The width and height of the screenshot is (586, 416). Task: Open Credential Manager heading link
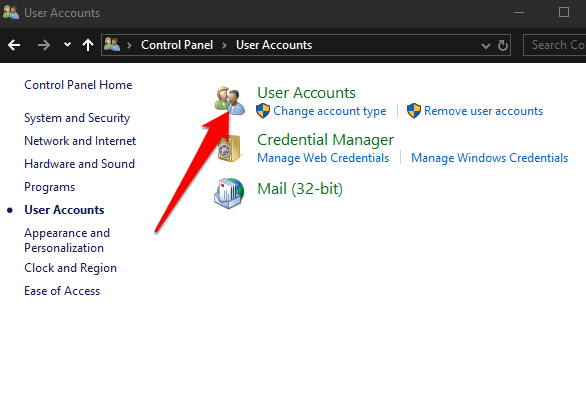326,140
